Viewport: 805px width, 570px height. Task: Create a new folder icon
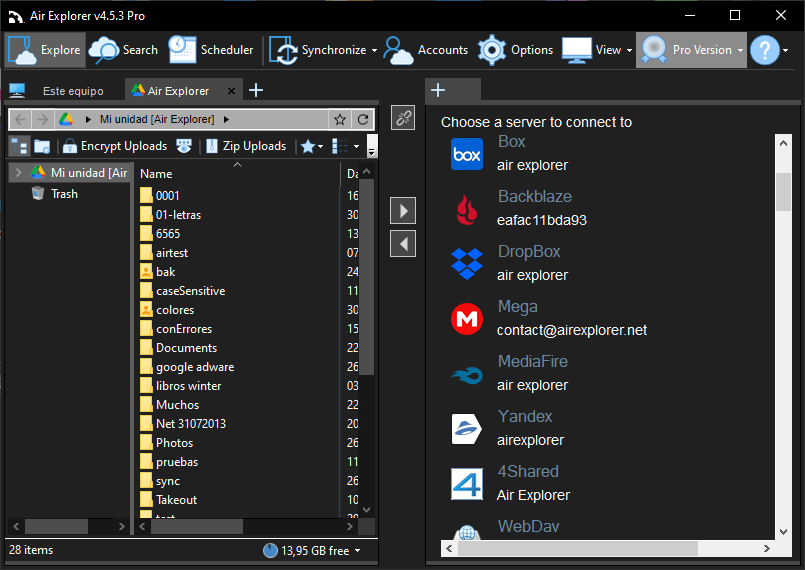[42, 146]
